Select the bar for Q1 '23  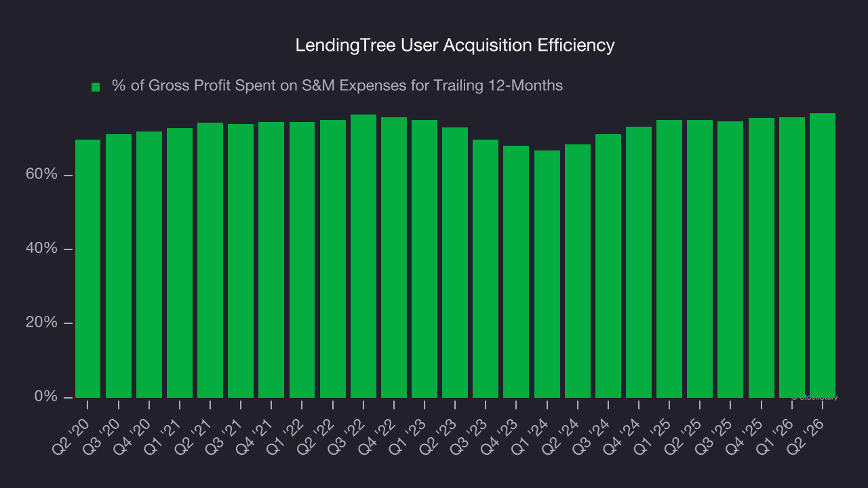pos(425,259)
